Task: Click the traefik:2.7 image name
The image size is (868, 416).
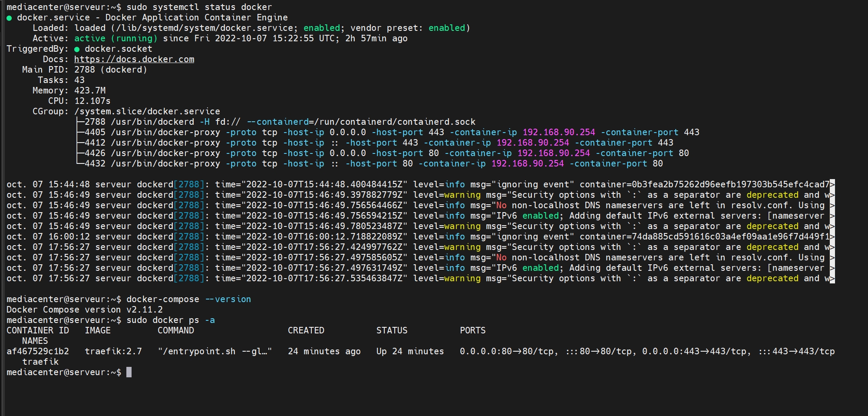Action: (113, 352)
